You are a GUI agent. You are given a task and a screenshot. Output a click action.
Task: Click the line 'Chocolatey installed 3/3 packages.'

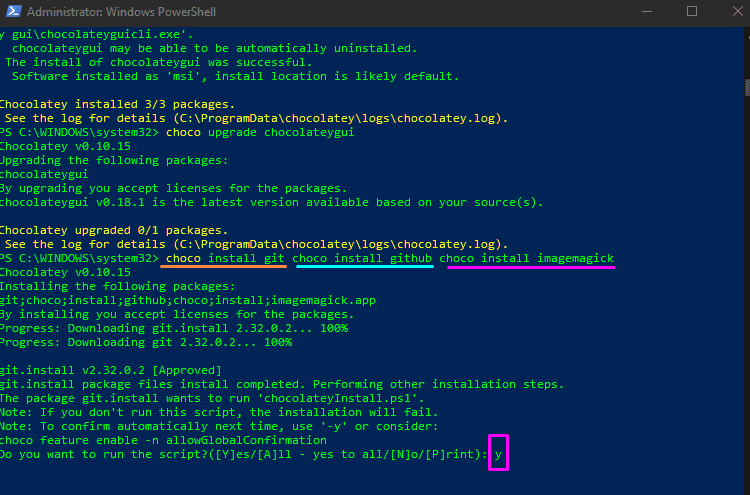tap(117, 104)
